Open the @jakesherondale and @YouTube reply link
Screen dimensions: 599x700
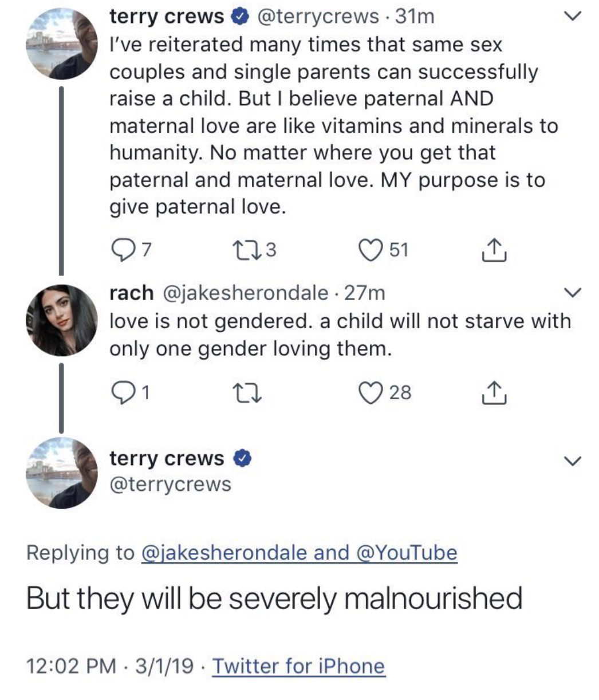coord(298,553)
